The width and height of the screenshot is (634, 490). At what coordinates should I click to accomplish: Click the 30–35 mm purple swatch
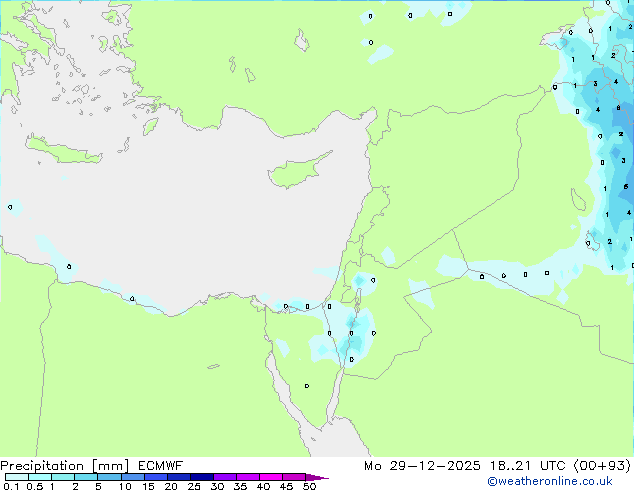pyautogui.click(x=224, y=477)
